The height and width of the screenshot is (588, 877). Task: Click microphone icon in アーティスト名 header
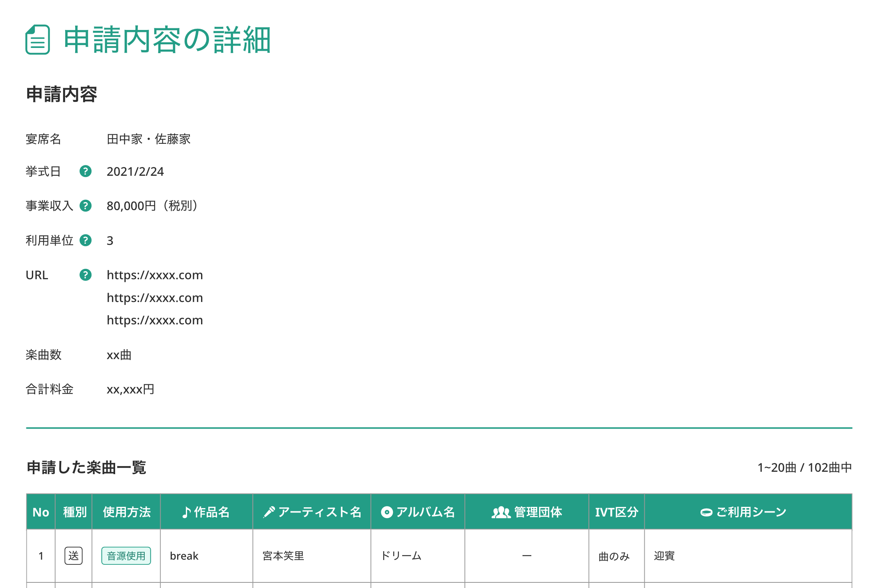click(x=269, y=512)
